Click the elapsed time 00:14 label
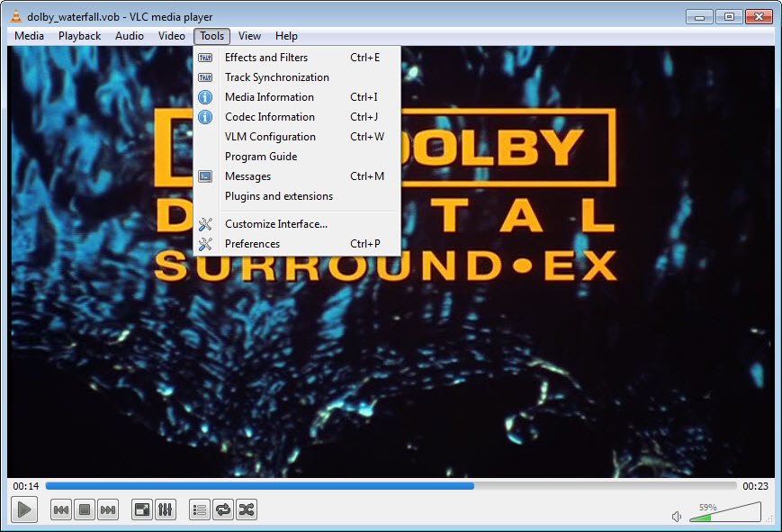Image resolution: width=782 pixels, height=532 pixels. click(x=26, y=486)
